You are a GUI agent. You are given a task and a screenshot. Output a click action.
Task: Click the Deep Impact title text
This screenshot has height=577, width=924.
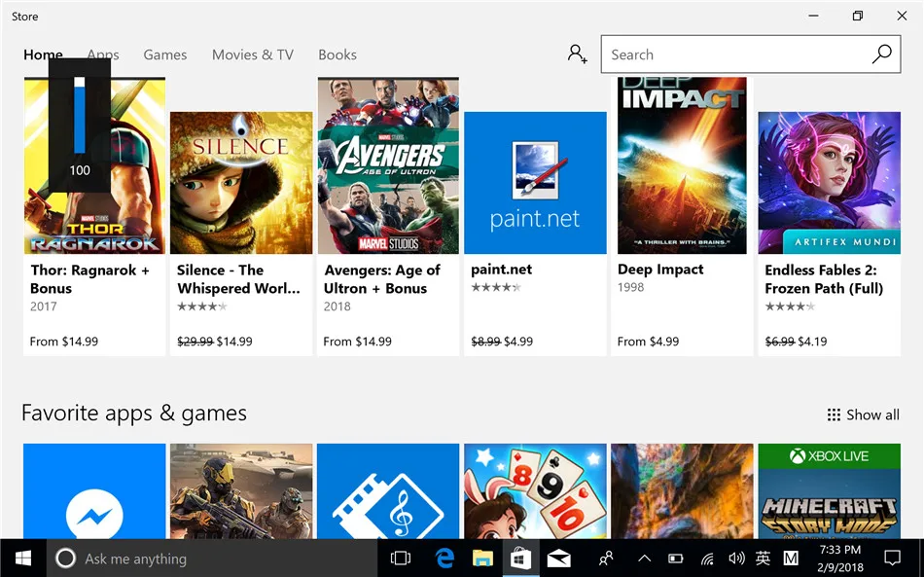(660, 270)
